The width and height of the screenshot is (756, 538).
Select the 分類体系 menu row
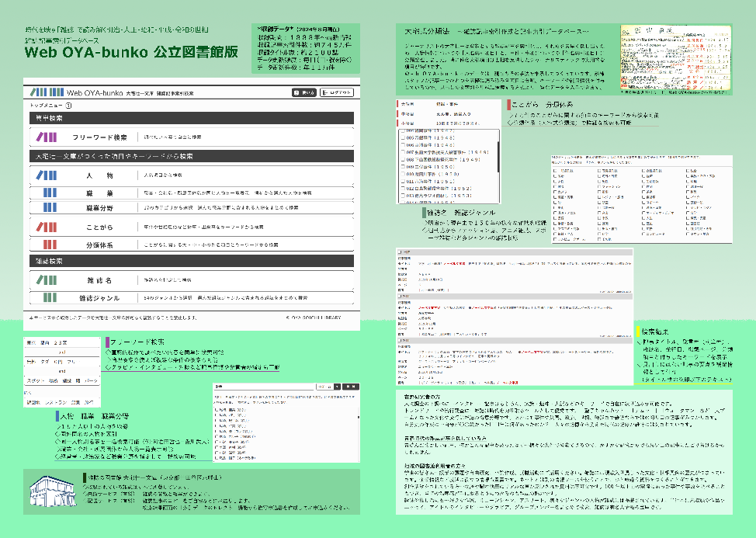click(x=192, y=245)
